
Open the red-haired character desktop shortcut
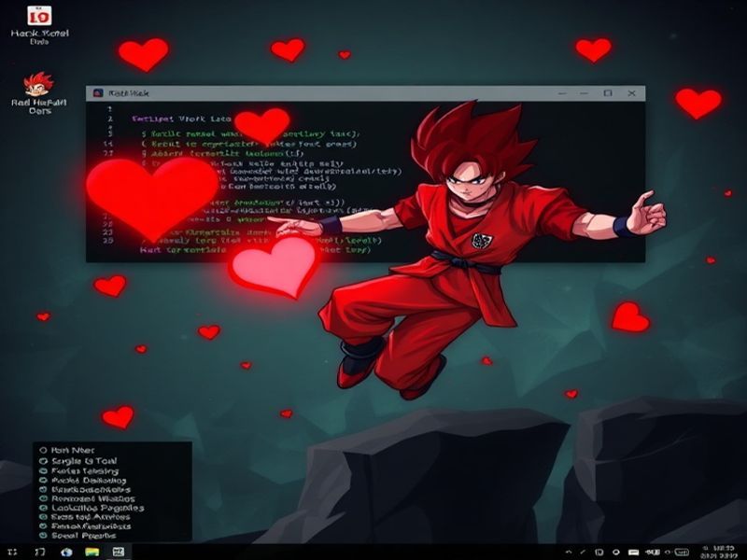coord(38,84)
